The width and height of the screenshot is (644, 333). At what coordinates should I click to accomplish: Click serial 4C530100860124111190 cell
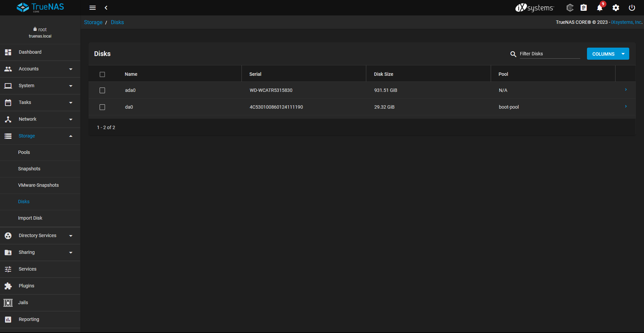(276, 107)
